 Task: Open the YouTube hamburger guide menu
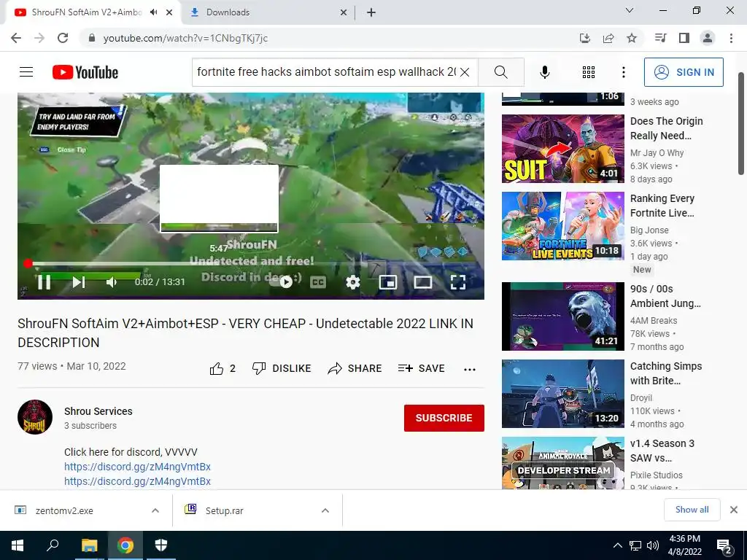(26, 72)
